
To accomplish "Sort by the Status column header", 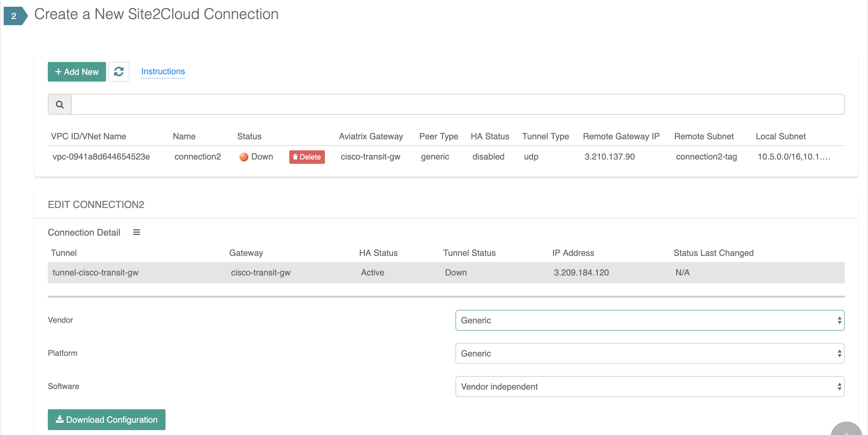I will pyautogui.click(x=249, y=136).
